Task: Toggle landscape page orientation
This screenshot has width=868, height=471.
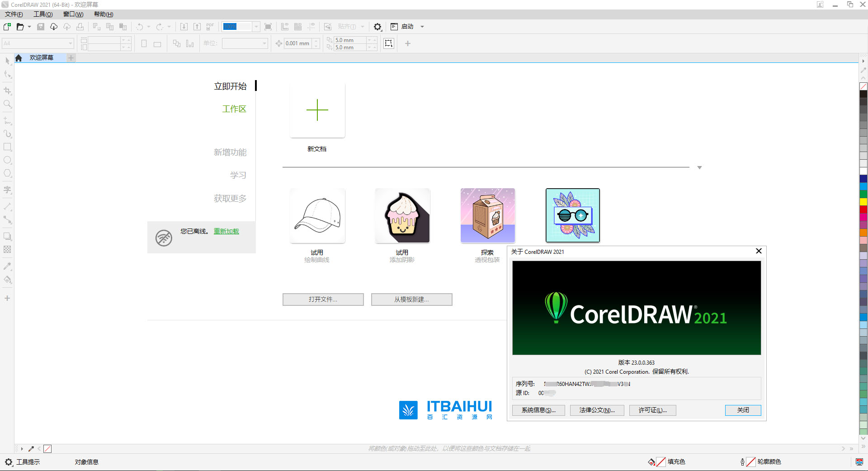Action: click(157, 44)
